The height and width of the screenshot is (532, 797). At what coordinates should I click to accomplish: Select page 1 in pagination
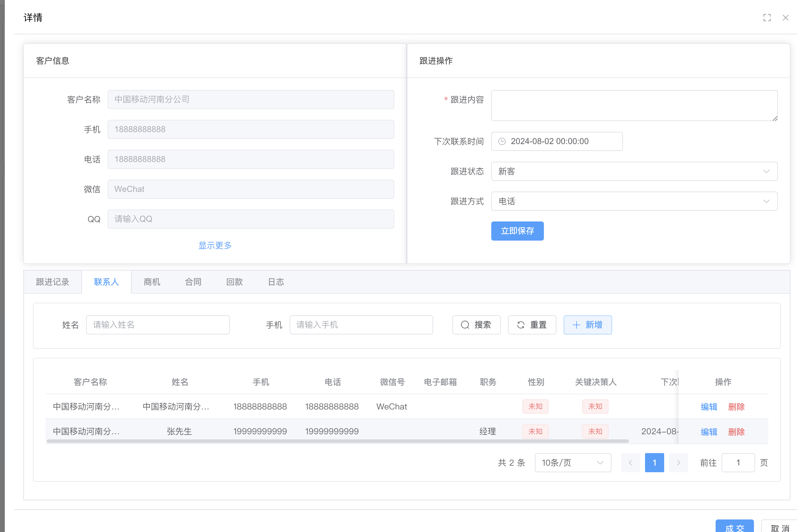pyautogui.click(x=654, y=462)
